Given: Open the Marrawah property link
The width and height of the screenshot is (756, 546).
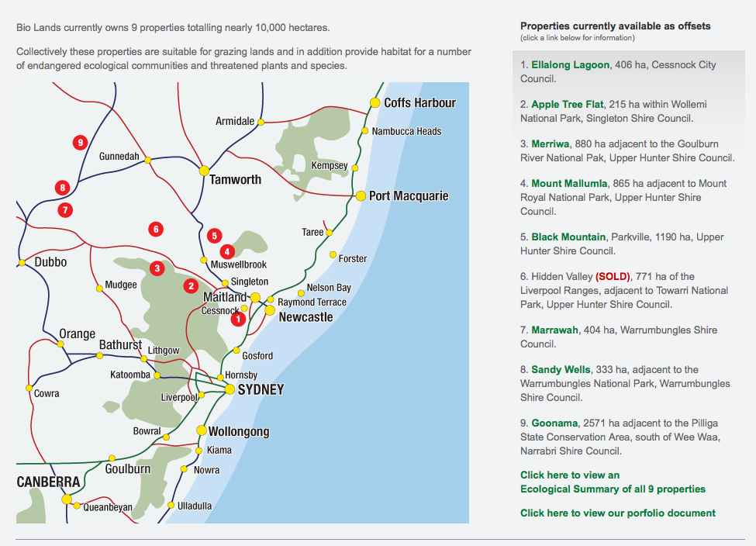Looking at the screenshot, I should tap(554, 330).
